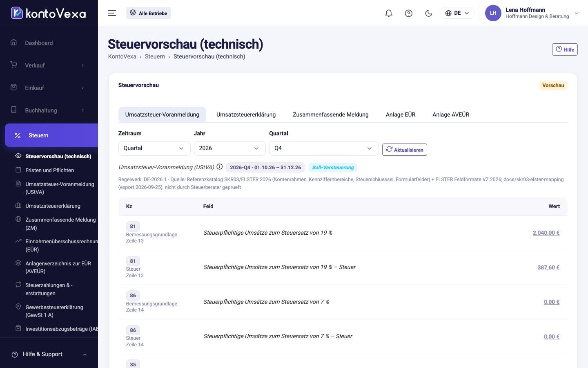Click the LH user avatar

coord(493,13)
